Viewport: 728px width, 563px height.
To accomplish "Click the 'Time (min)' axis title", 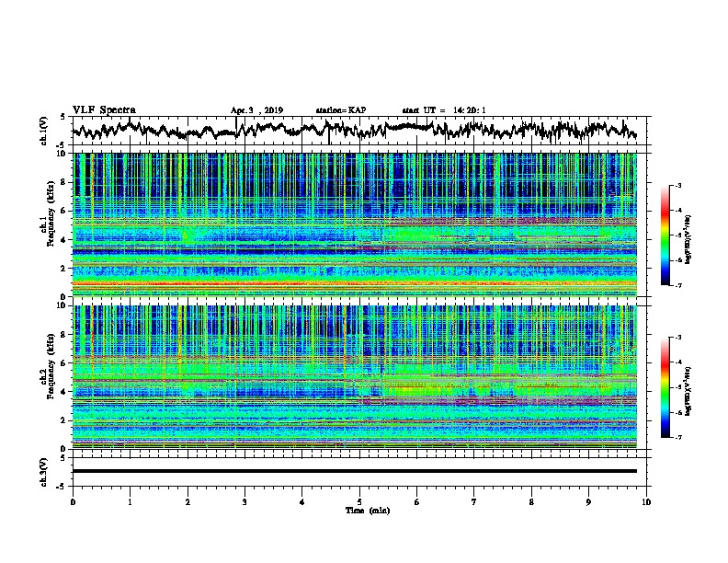I will click(x=368, y=511).
